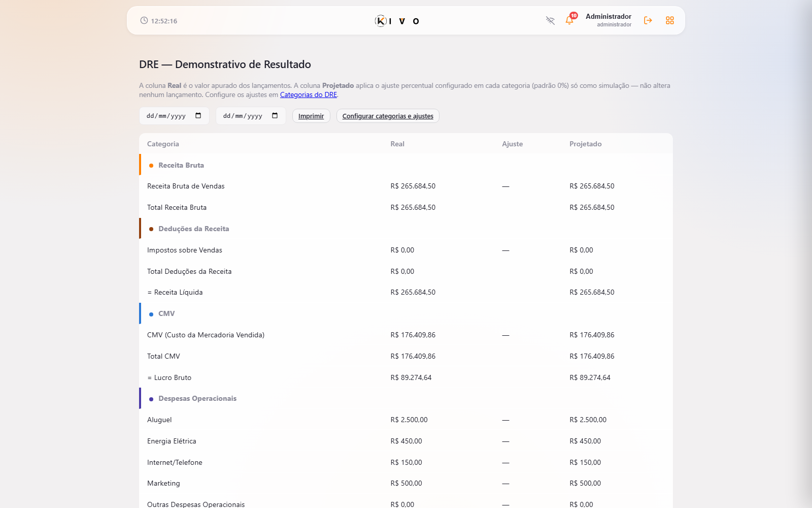Click the offline wifi status icon
The image size is (812, 508).
point(550,20)
